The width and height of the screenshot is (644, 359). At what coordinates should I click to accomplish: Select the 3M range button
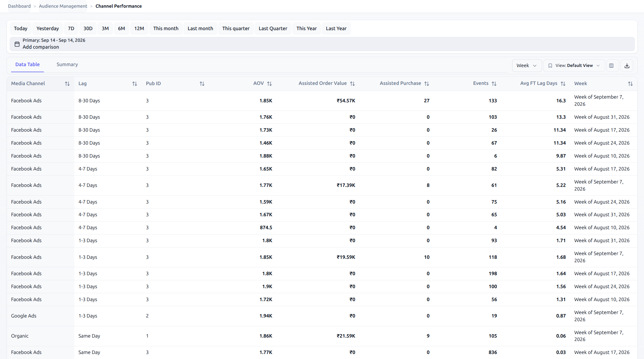(105, 29)
